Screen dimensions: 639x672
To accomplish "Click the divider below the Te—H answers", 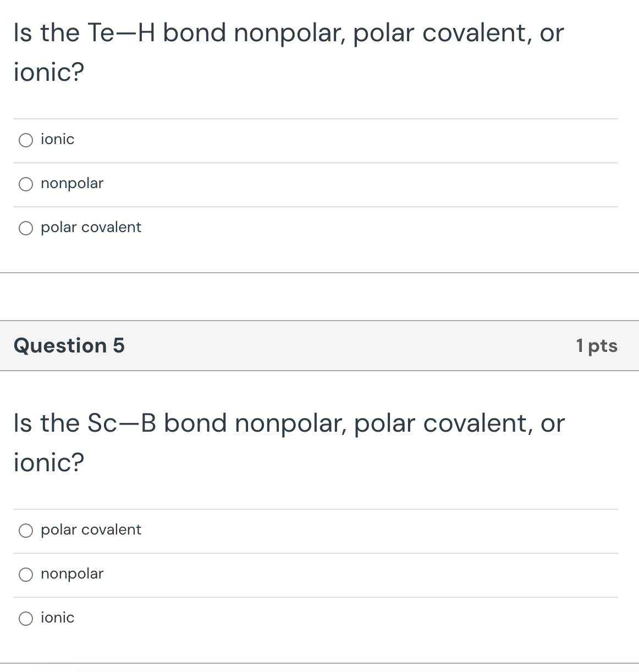I will point(319,272).
